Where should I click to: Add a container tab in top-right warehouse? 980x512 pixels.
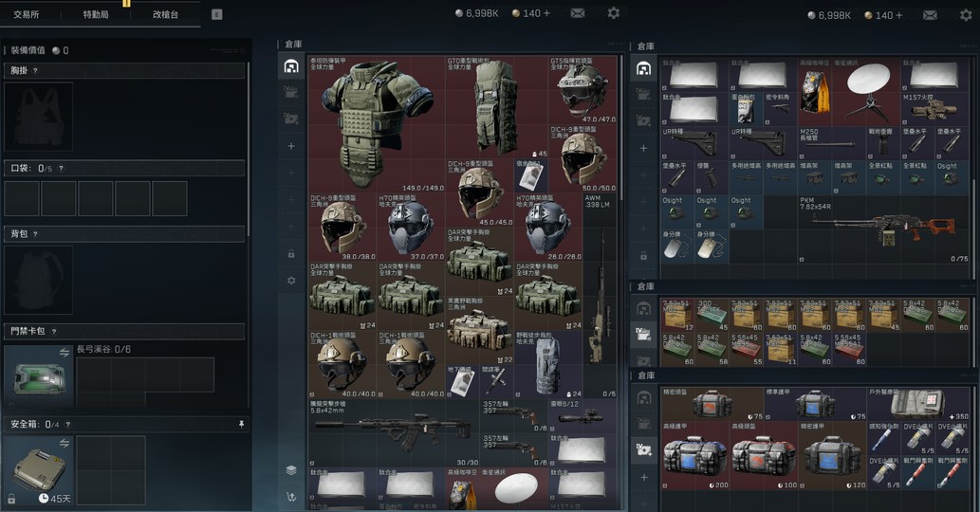643,149
